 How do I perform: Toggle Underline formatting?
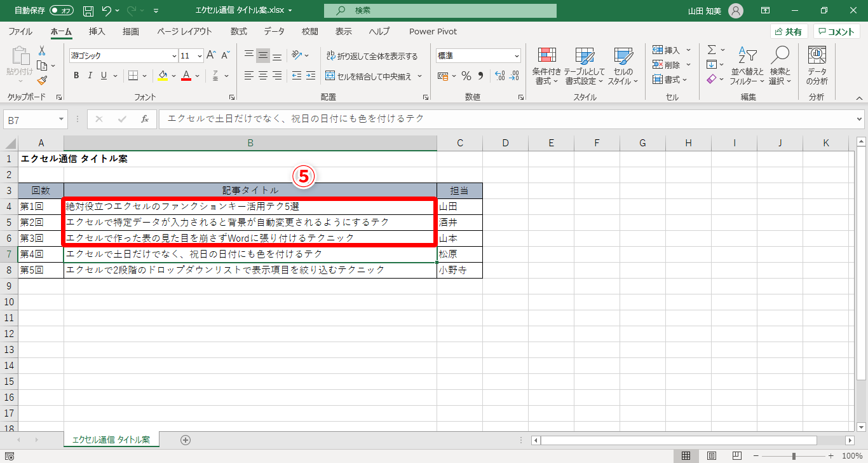(x=103, y=76)
